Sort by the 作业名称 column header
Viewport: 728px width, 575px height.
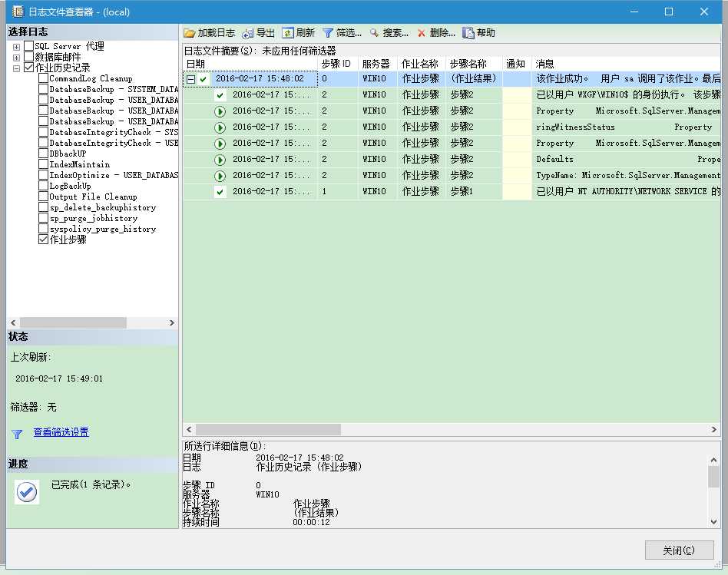[422, 64]
